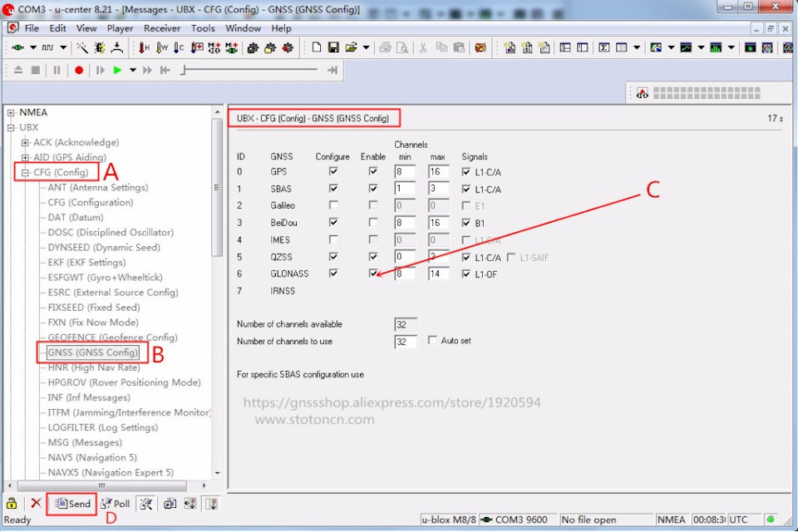Click the Send button
Viewport: 798px width, 532px height.
click(x=72, y=504)
